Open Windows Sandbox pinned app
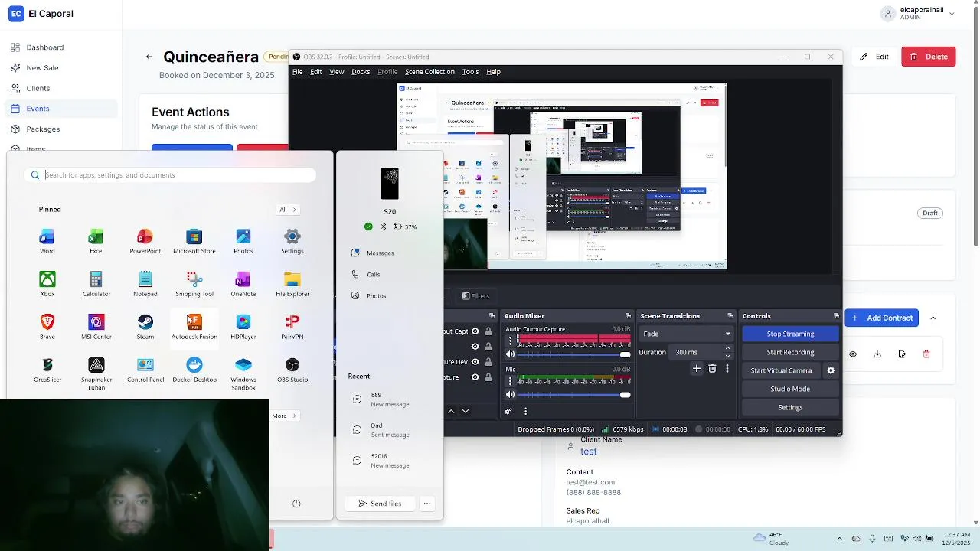This screenshot has height=551, width=980. [x=243, y=373]
